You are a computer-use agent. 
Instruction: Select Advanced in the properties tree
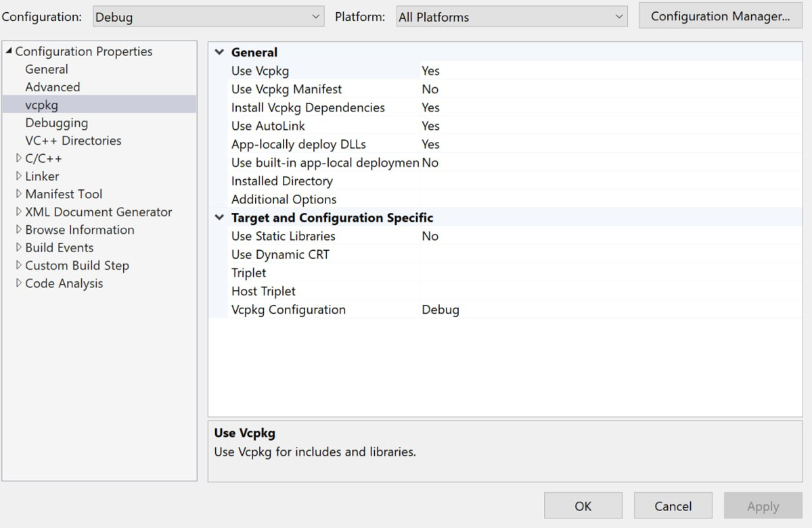pos(52,87)
